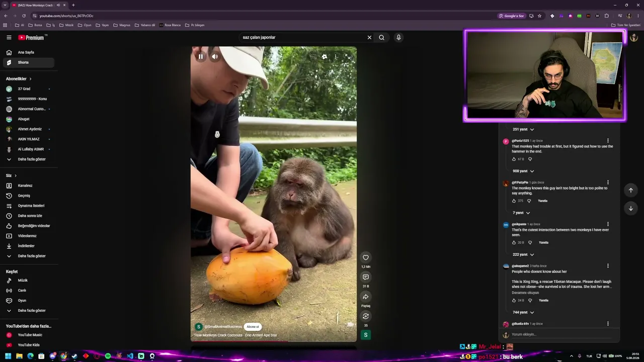Open YouTube Music link
This screenshot has height=362, width=644.
29,335
